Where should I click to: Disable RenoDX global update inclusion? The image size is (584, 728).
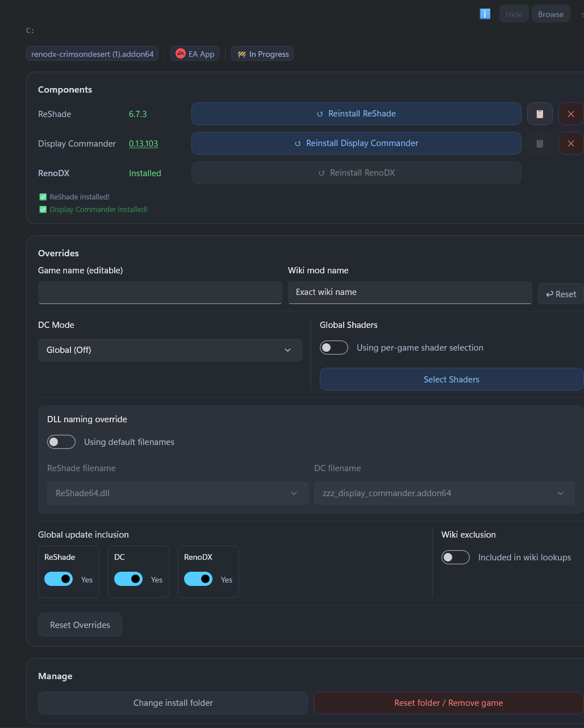tap(198, 579)
